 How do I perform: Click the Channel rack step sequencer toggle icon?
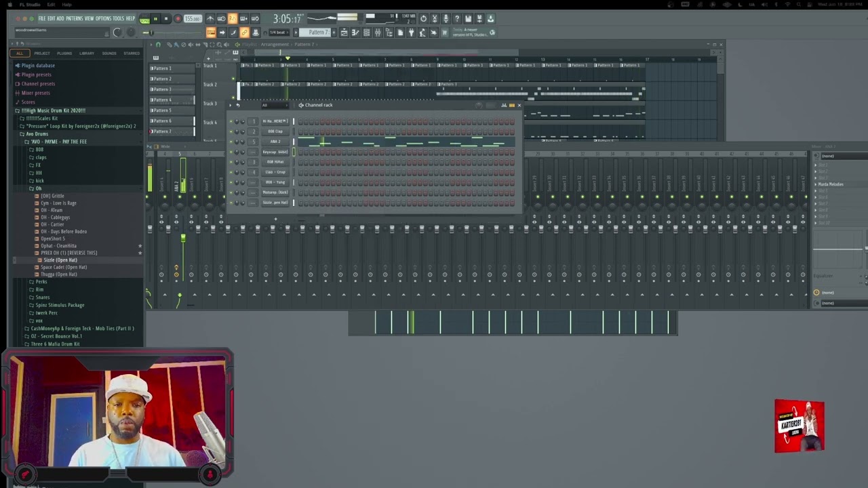(x=512, y=105)
